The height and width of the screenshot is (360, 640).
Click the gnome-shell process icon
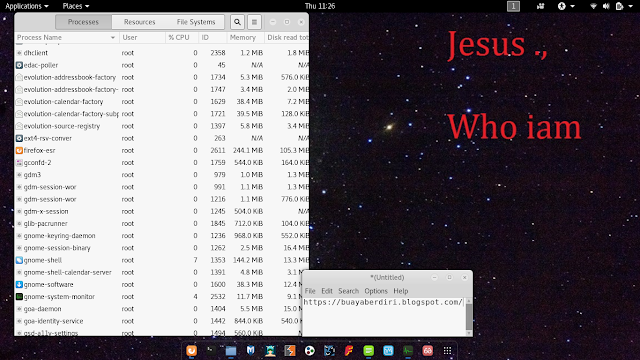click(x=19, y=260)
